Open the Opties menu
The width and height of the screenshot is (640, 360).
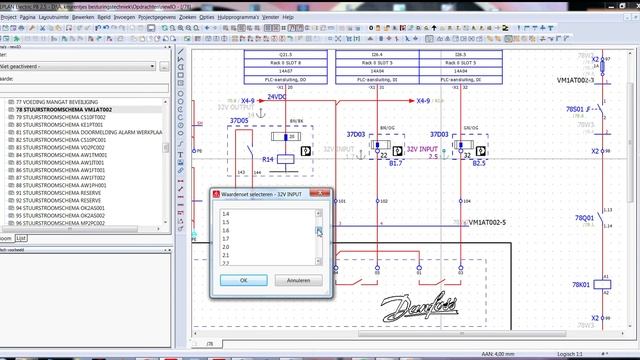[x=207, y=17]
